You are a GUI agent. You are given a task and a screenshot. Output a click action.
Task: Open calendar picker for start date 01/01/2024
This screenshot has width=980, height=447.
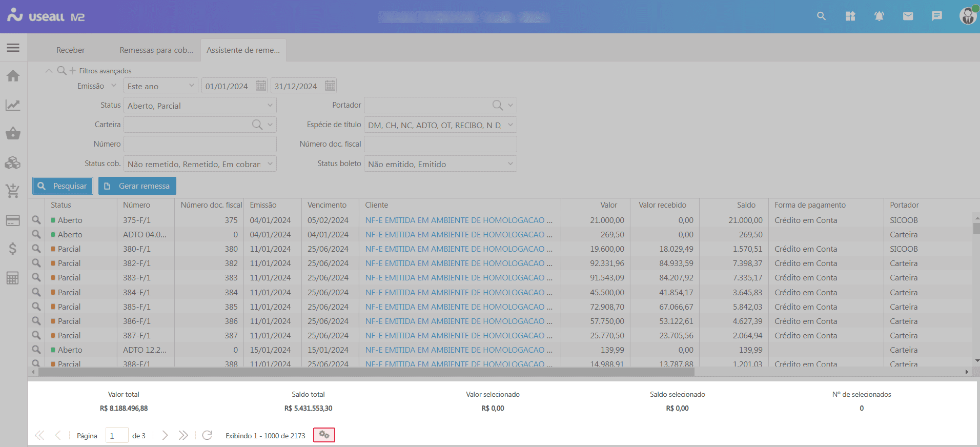[x=261, y=86]
